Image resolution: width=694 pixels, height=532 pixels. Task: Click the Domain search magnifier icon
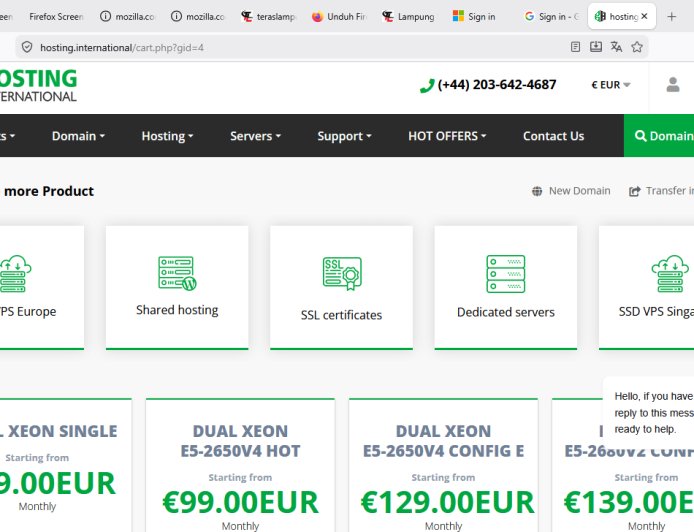[x=640, y=135]
